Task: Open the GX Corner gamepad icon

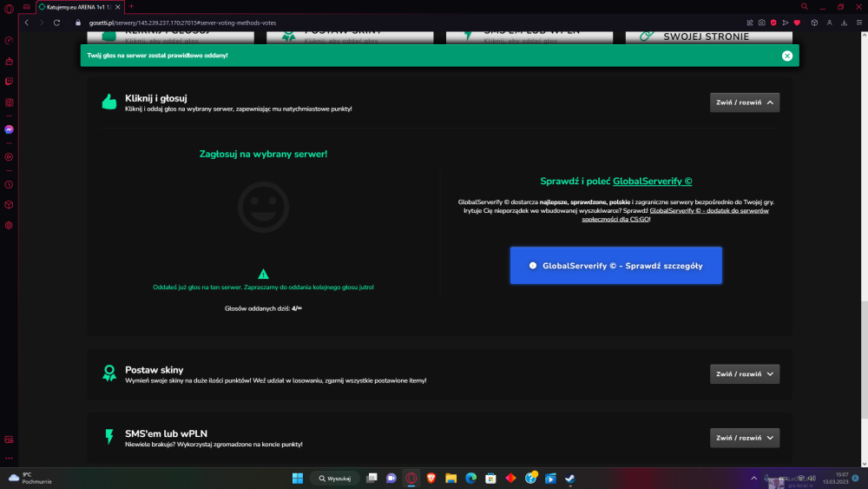Action: 26,7
